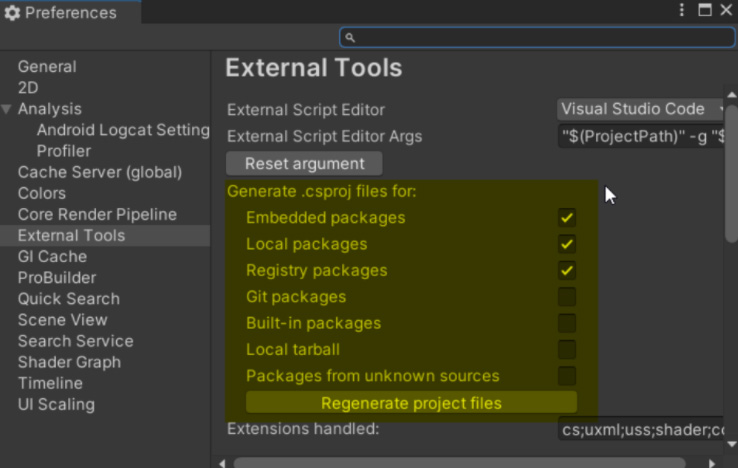Image resolution: width=738 pixels, height=468 pixels.
Task: Click the magnifier icon in search field
Action: coord(350,37)
